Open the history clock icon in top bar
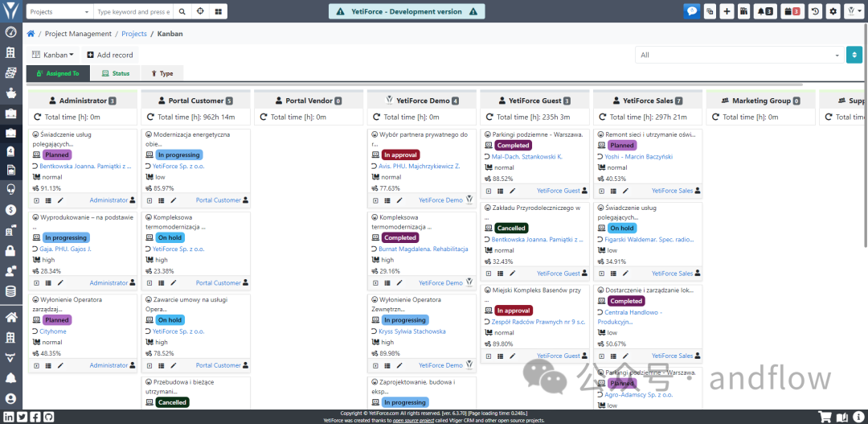Image resolution: width=868 pixels, height=424 pixels. click(x=816, y=11)
